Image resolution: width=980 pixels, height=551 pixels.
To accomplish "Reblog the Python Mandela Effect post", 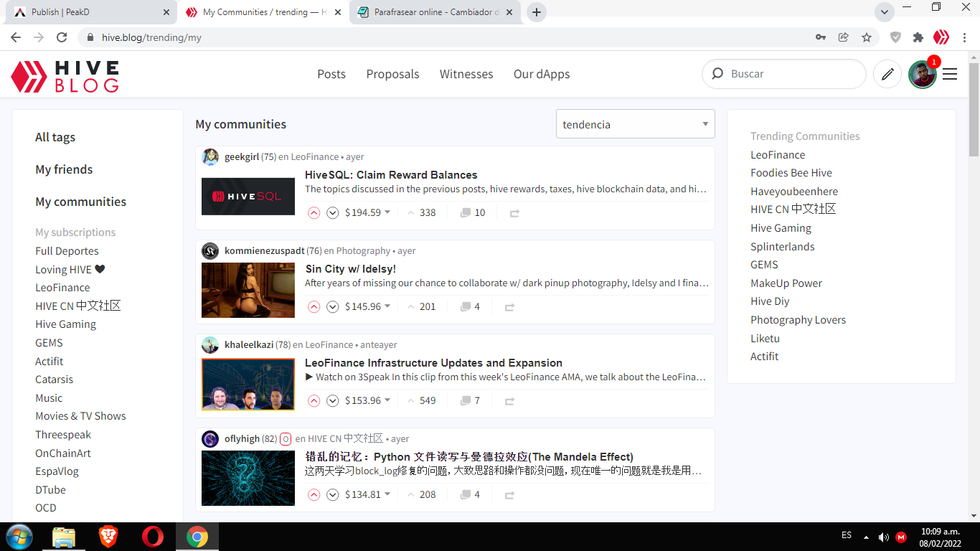I will [509, 495].
